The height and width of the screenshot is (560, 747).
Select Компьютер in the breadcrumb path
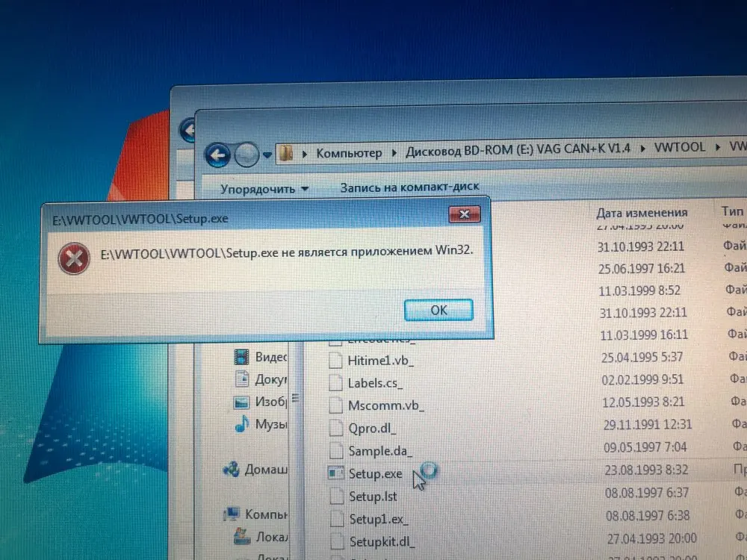[349, 153]
